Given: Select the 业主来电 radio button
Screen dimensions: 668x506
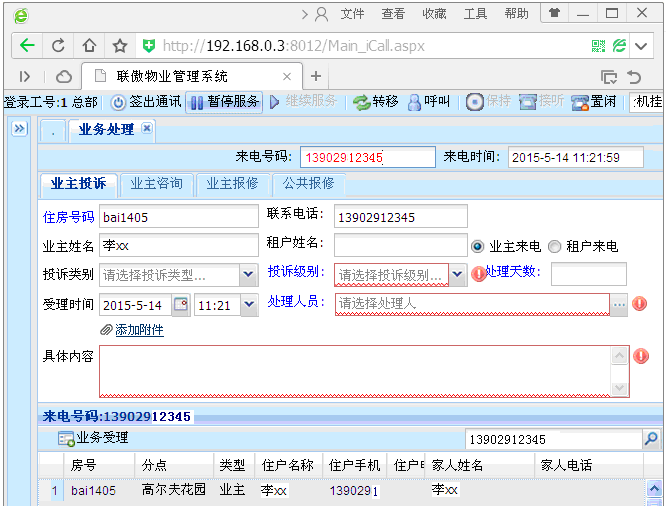Looking at the screenshot, I should [477, 246].
